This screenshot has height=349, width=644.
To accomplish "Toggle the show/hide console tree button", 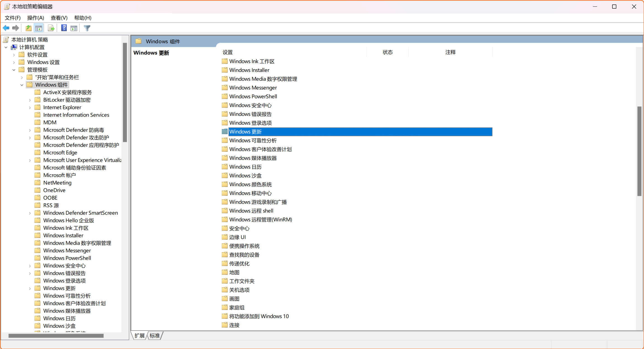I will coord(39,28).
